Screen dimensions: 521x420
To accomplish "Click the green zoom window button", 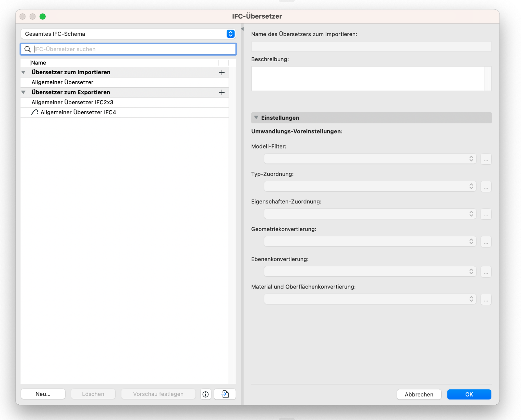I will 43,17.
